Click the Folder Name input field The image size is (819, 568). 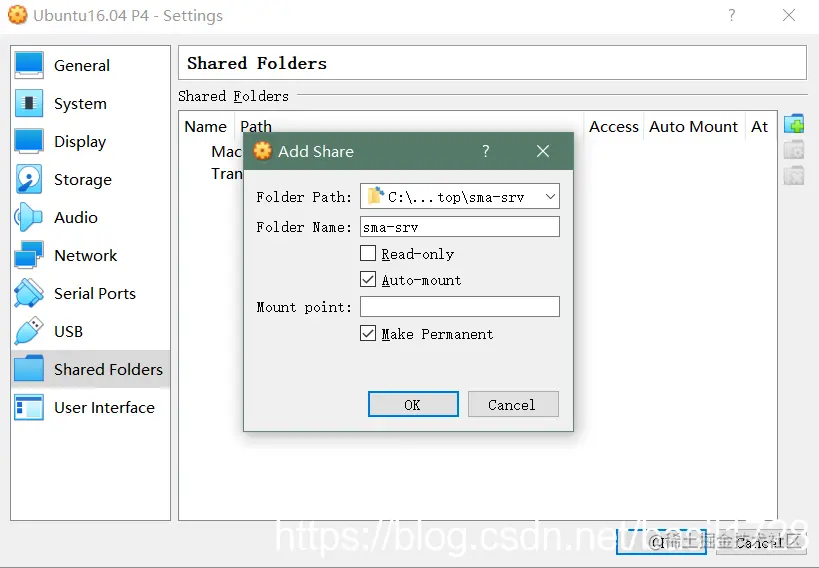tap(460, 227)
